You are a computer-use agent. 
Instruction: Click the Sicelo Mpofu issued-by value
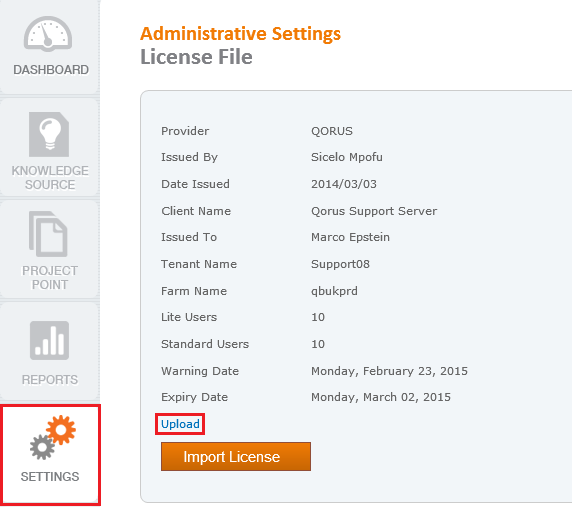[347, 157]
